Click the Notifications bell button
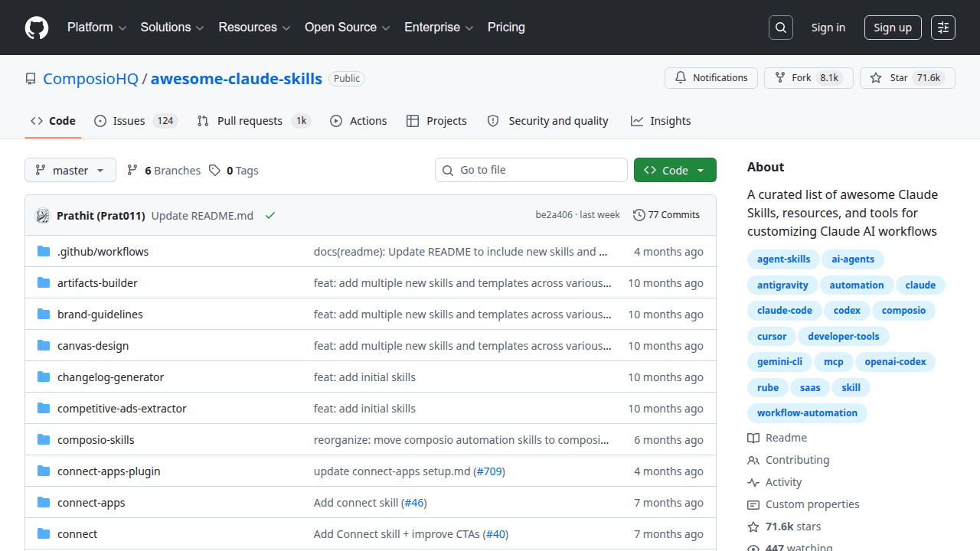The height and width of the screenshot is (551, 980). [711, 78]
